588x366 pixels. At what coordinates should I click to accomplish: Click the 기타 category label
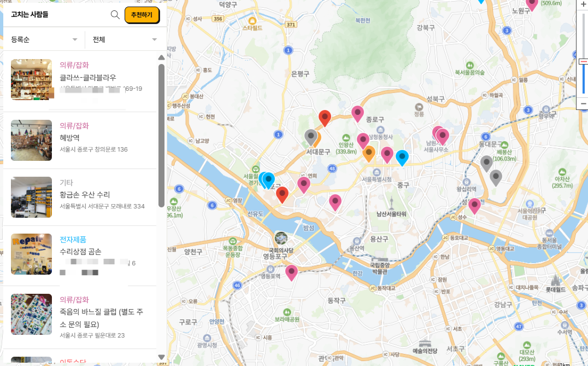click(x=66, y=182)
